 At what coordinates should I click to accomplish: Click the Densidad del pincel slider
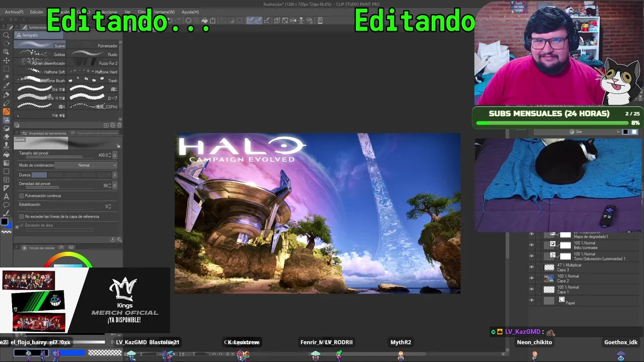59,187
